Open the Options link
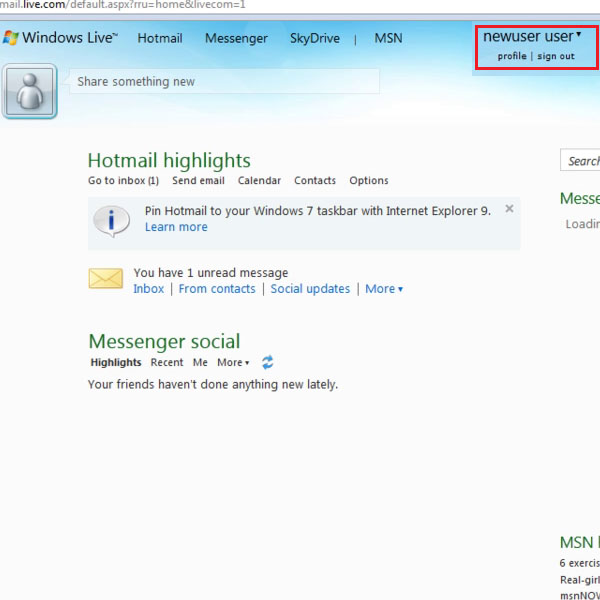This screenshot has height=600, width=600. [368, 181]
